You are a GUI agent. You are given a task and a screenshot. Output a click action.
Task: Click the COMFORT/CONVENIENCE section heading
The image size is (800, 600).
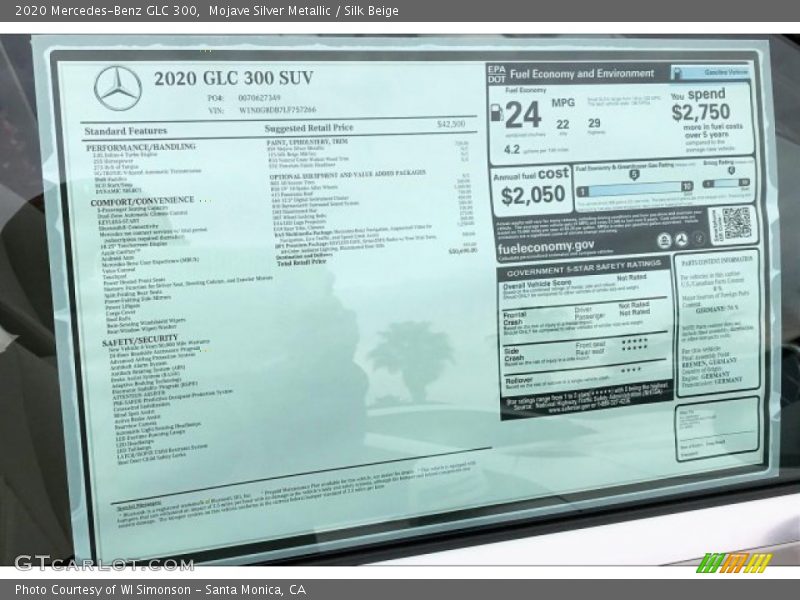(142, 201)
